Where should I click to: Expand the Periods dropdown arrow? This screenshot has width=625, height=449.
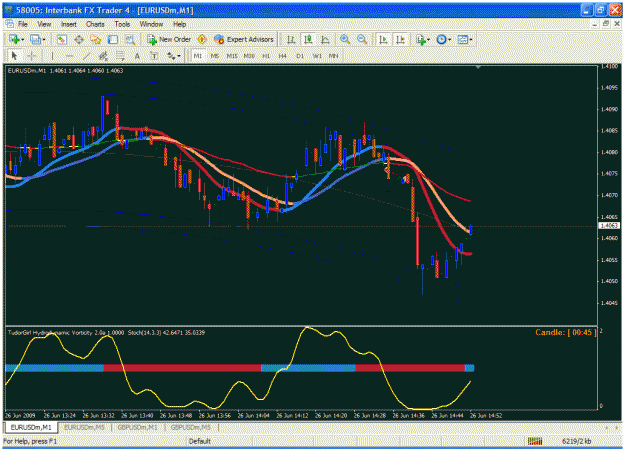tap(450, 39)
